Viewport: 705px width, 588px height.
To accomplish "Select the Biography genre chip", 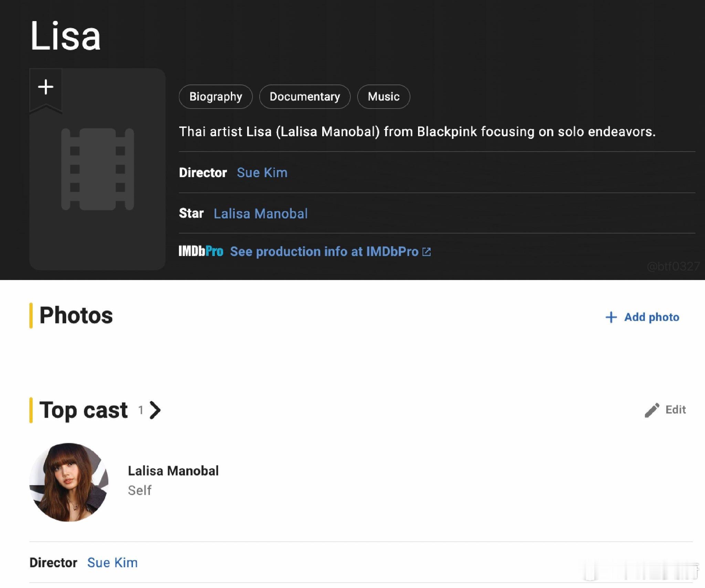I will (x=215, y=97).
